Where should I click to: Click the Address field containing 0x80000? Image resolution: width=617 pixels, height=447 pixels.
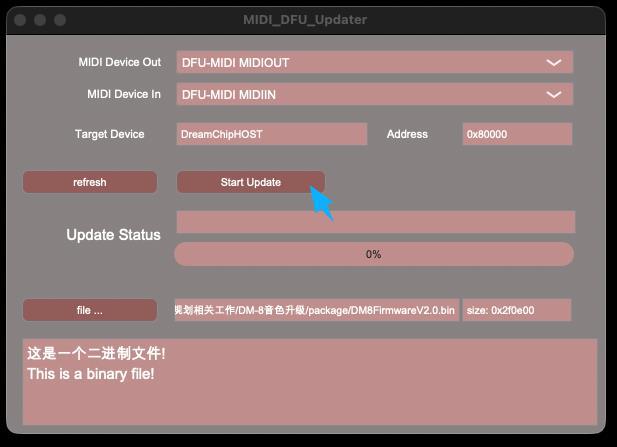[517, 134]
